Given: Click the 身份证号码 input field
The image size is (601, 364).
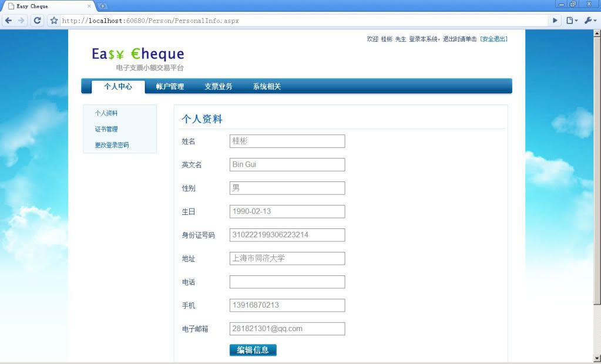Looking at the screenshot, I should coord(287,235).
